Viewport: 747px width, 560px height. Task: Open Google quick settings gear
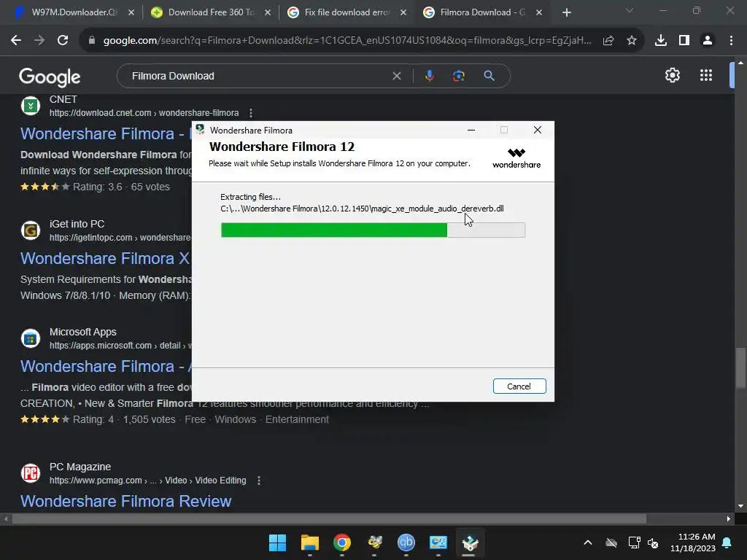click(x=672, y=75)
